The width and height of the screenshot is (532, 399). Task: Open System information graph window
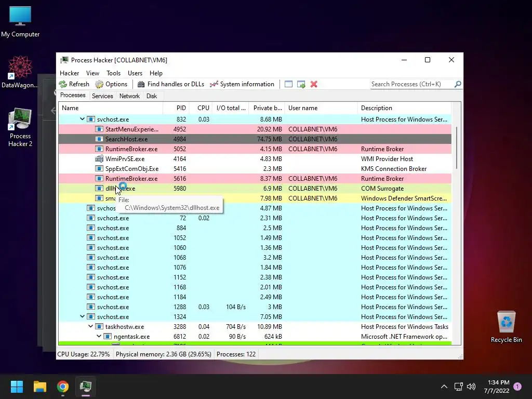tap(242, 84)
